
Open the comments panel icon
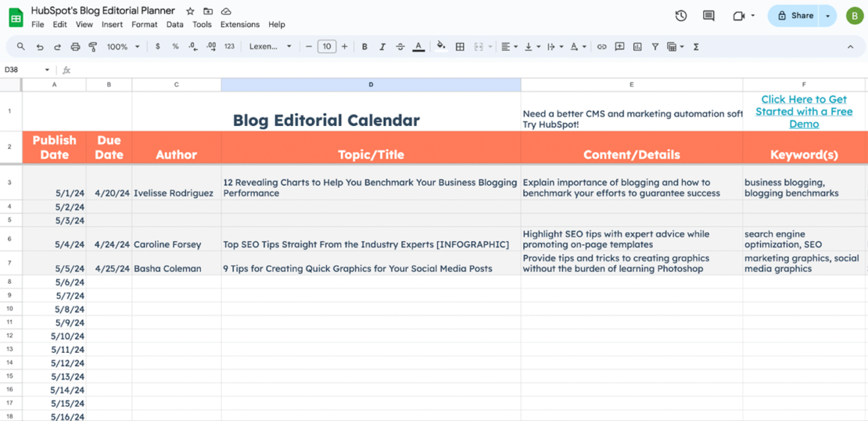pos(708,16)
